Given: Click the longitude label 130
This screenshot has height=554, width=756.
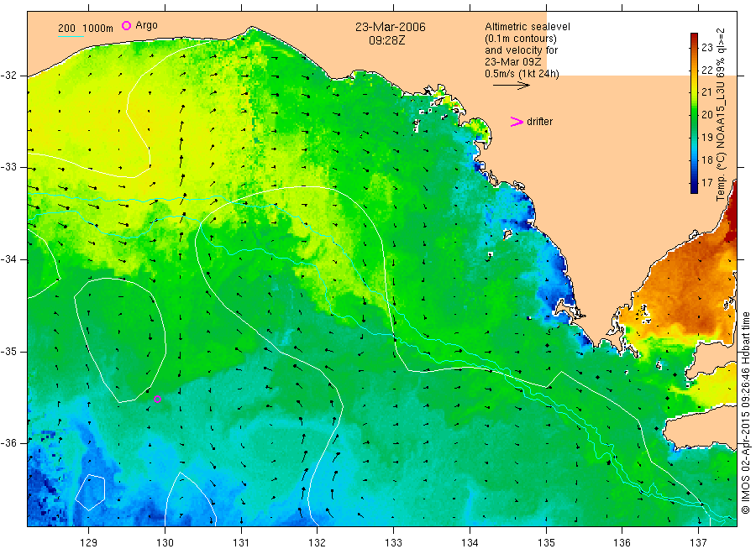Looking at the screenshot, I should (165, 543).
